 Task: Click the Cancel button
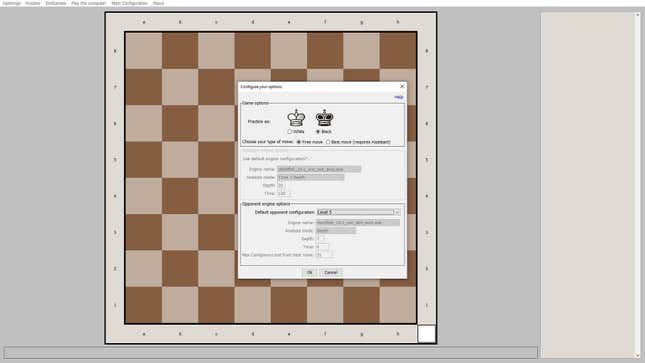(331, 272)
